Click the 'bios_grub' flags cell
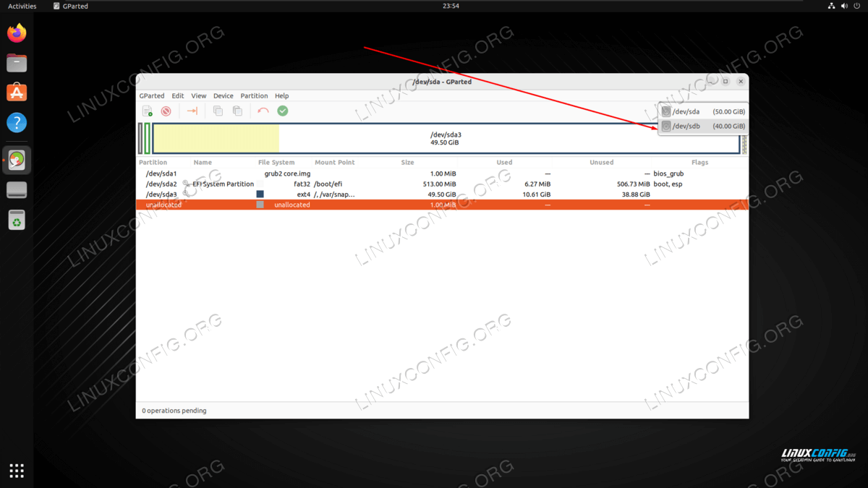868x488 pixels. click(668, 174)
